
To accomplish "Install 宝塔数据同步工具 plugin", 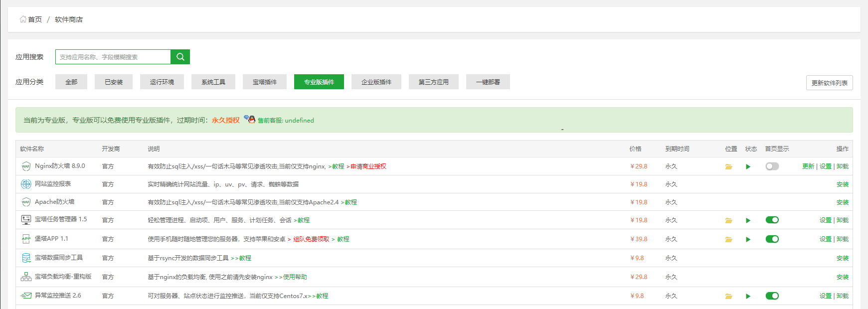I will click(843, 258).
